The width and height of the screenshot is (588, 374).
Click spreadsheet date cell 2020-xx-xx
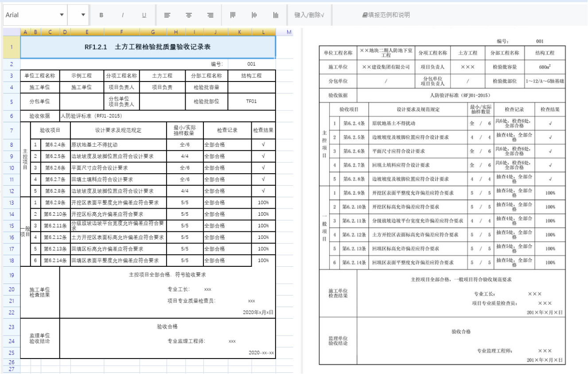(261, 353)
